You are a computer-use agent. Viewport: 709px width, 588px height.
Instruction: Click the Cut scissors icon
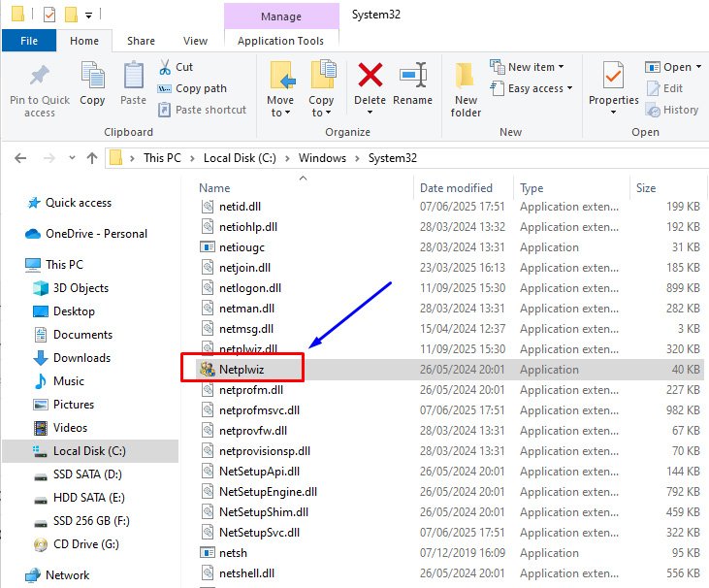coord(165,67)
